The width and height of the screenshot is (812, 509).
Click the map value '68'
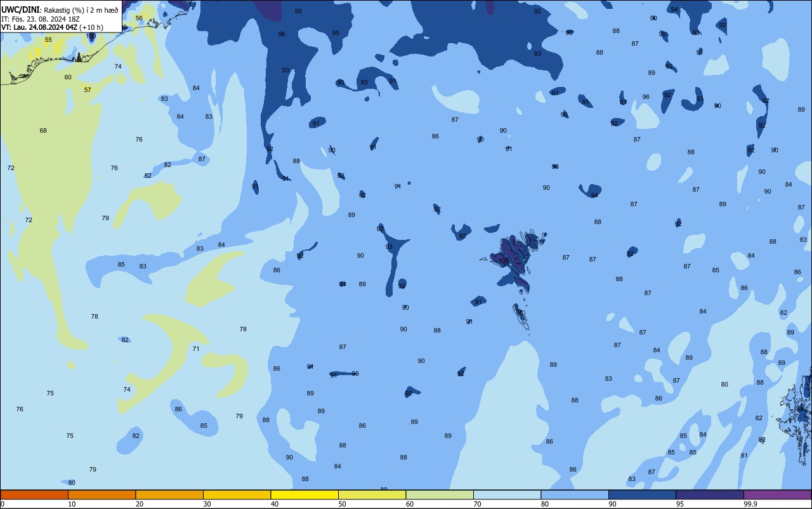[43, 131]
